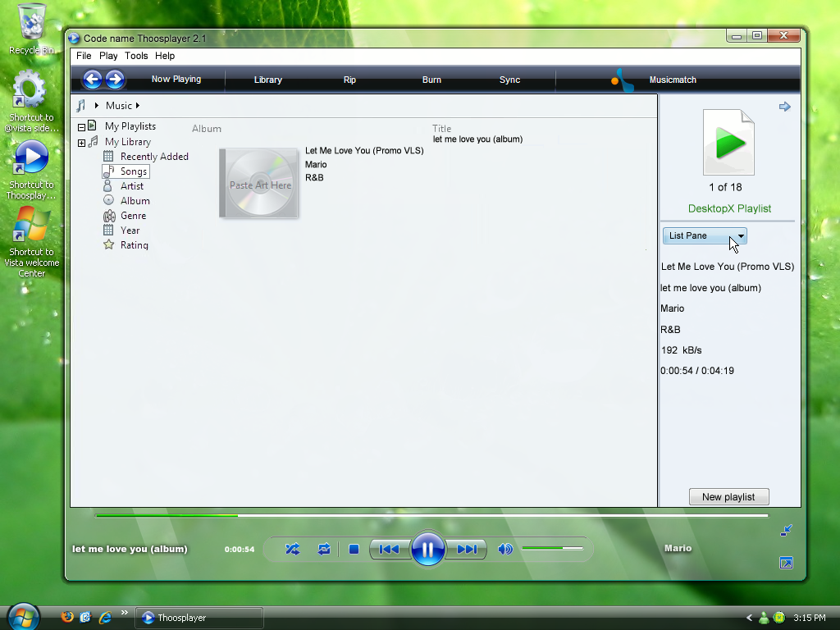Click the 192 kB/s bitrate text

pyautogui.click(x=682, y=350)
